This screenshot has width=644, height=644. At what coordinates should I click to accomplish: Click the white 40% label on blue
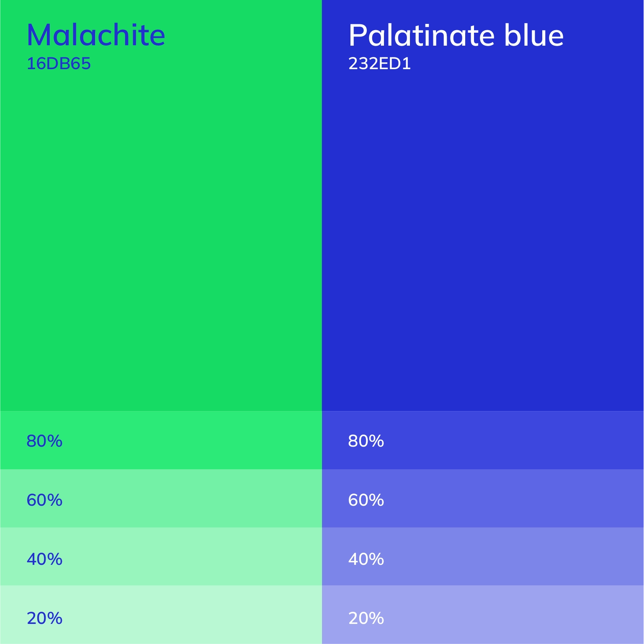coord(366,559)
